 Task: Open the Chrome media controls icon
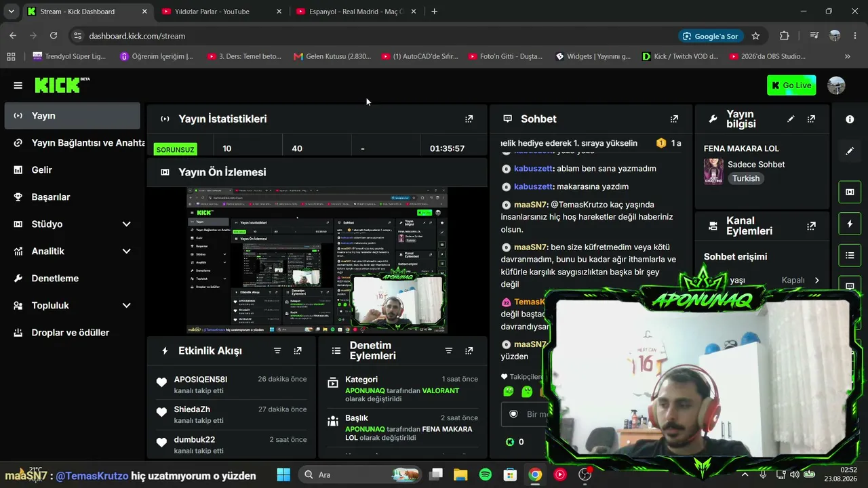pos(814,36)
